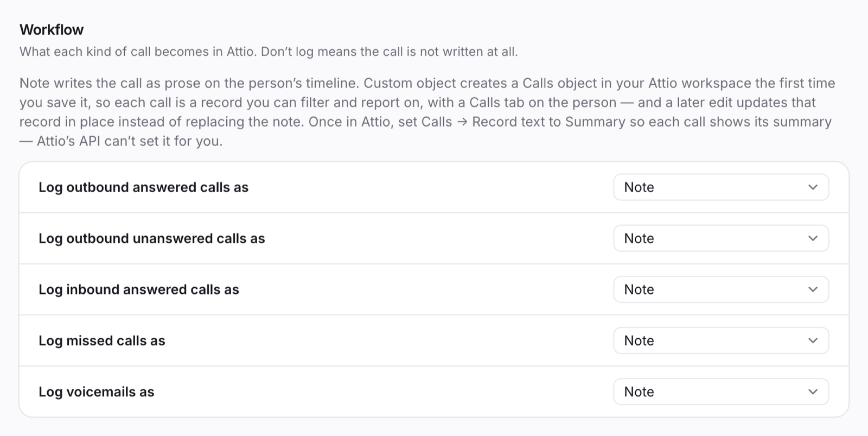Screen dimensions: 868x436
Task: Click the 'Workflow' section heading
Action: click(52, 29)
